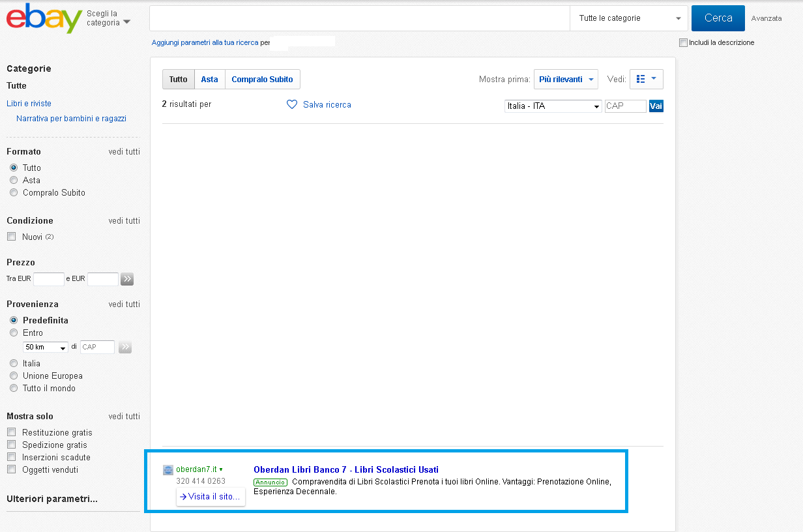803x532 pixels.
Task: Switch to the Tutto tab
Action: (x=178, y=80)
